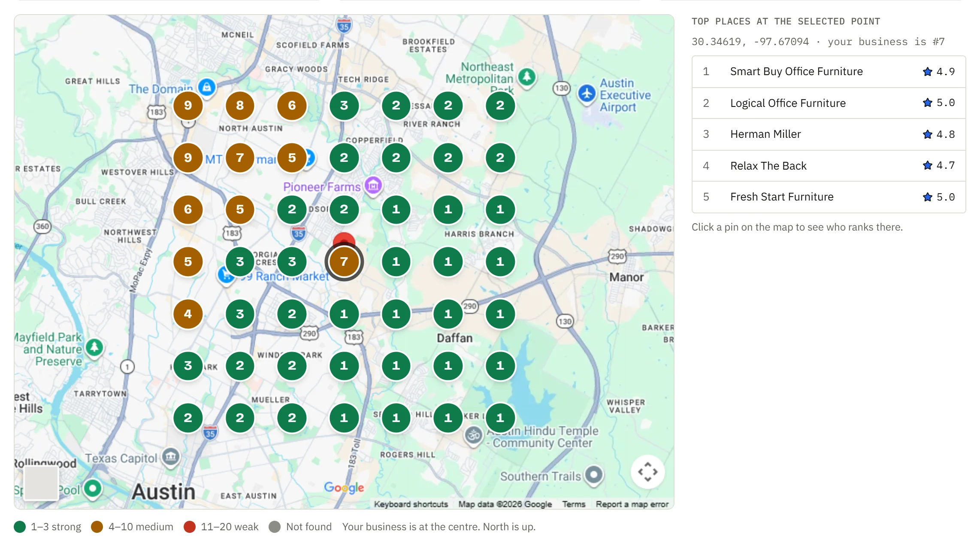Open the map Terms link
This screenshot has height=547, width=980.
tap(574, 504)
